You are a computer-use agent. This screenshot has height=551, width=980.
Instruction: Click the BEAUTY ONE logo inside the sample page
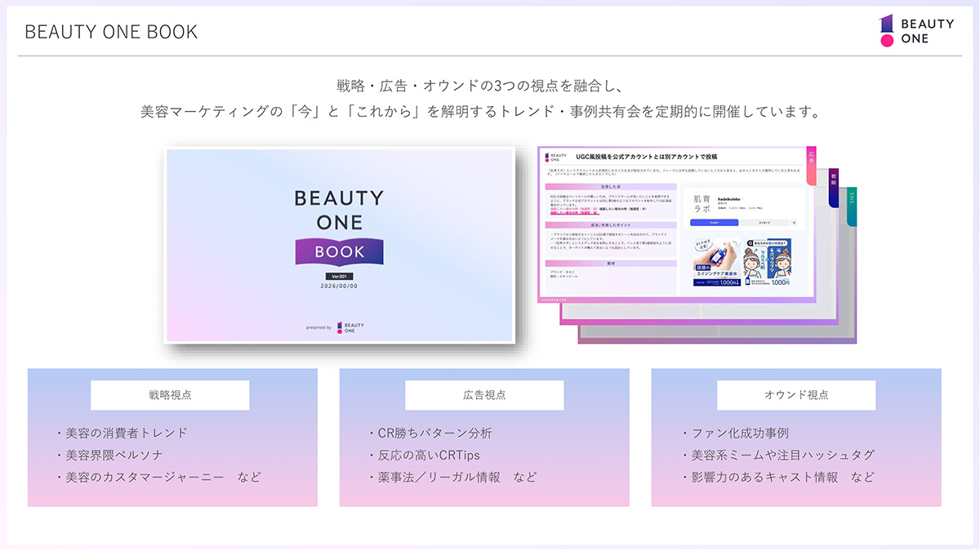[x=555, y=158]
